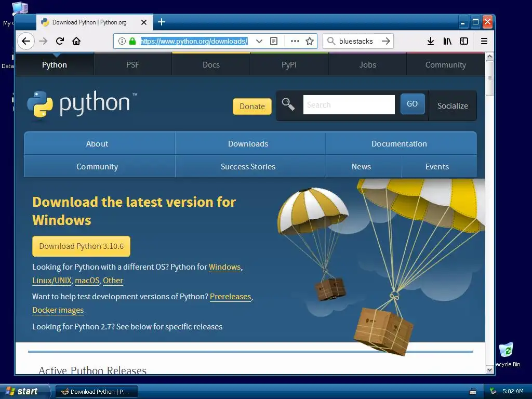Viewport: 532px width, 399px height.
Task: Click Download Python 3.10.6 button
Action: pyautogui.click(x=81, y=246)
